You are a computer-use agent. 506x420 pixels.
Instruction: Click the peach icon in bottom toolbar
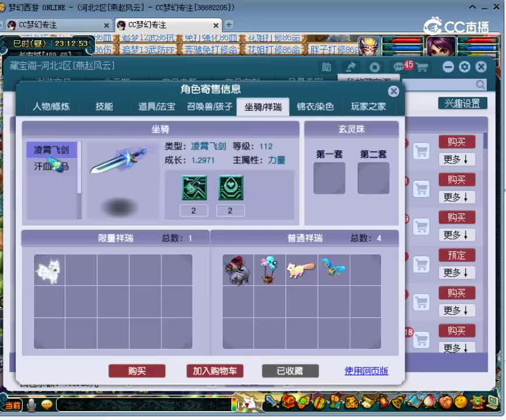coord(430,402)
